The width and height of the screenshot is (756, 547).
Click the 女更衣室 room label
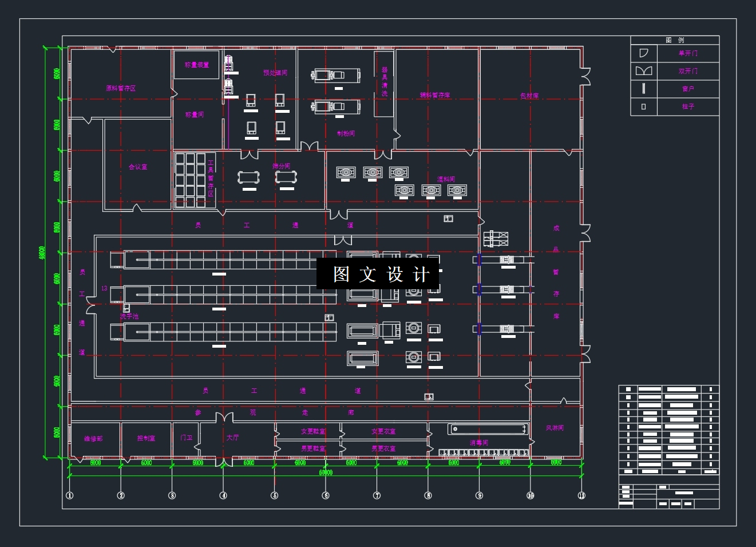383,431
